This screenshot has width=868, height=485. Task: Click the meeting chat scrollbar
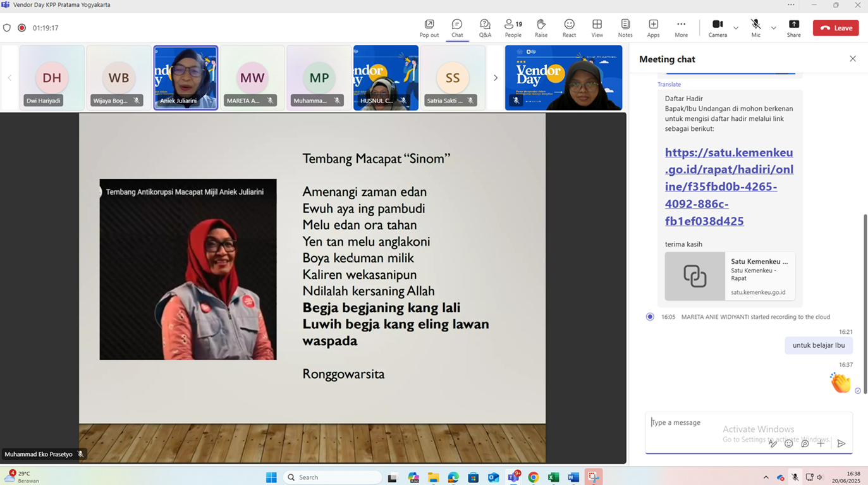[865, 304]
